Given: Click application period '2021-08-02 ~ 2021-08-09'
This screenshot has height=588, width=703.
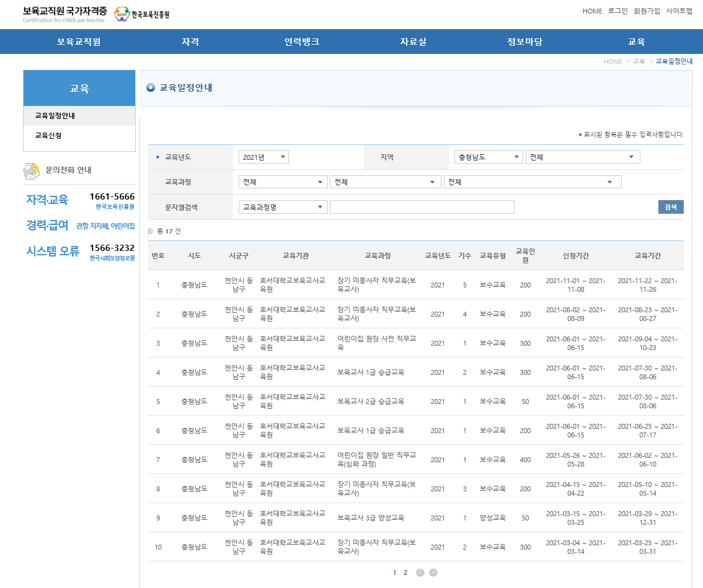Looking at the screenshot, I should (x=576, y=314).
